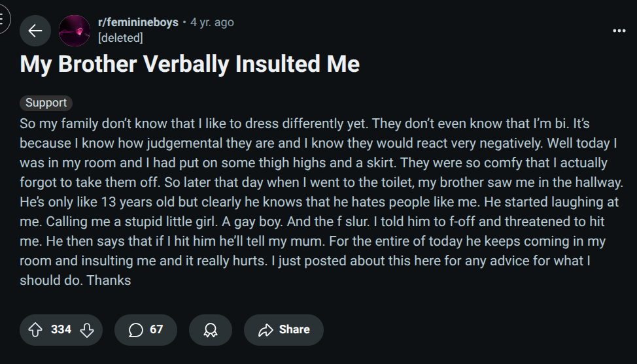
Task: Click the comment bubble icon
Action: 135,330
